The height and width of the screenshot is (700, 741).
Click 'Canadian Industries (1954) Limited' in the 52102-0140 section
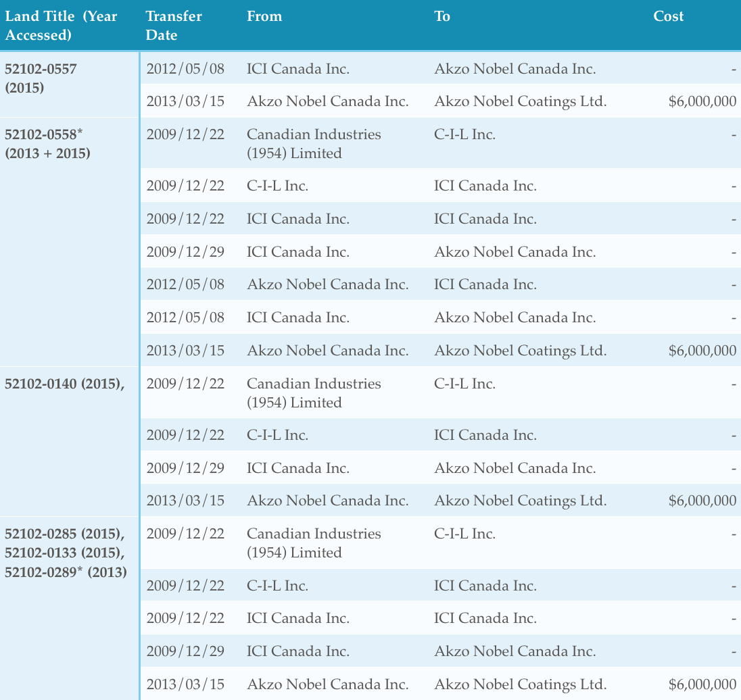pos(314,393)
